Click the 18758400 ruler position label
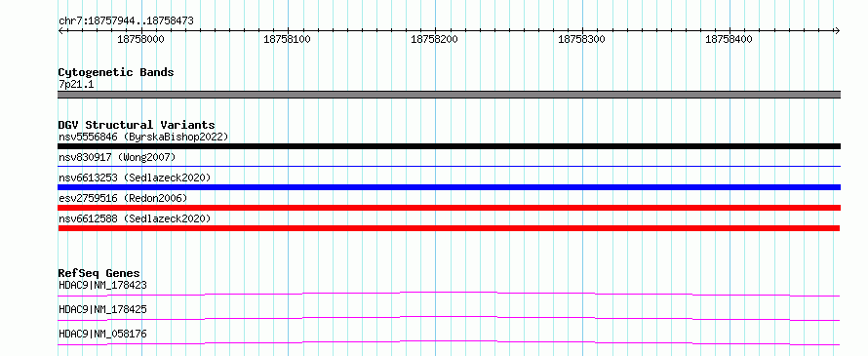 pos(729,39)
